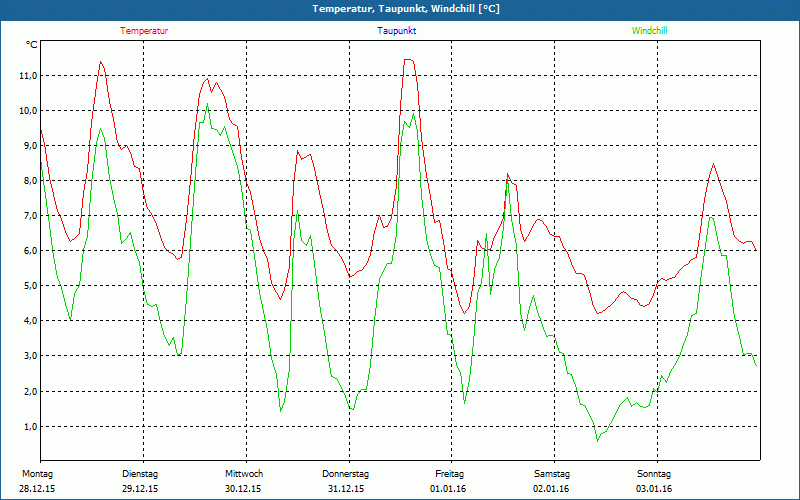Click the 4,0 y-axis value
Viewport: 800px width, 500px height.
coord(30,321)
